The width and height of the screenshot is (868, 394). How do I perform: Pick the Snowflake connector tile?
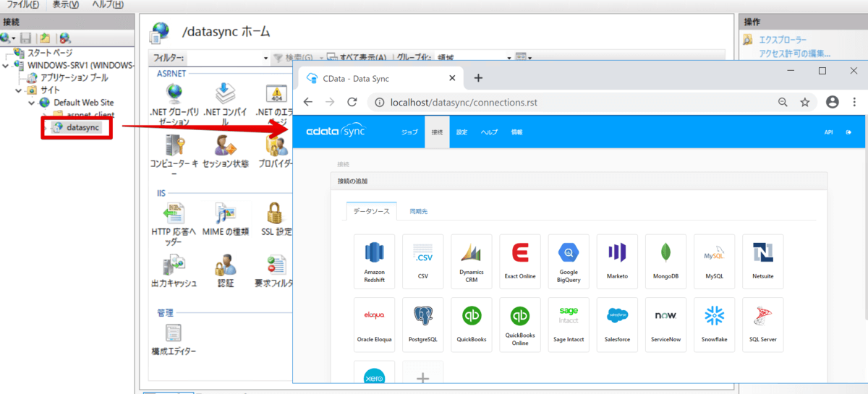pos(714,325)
